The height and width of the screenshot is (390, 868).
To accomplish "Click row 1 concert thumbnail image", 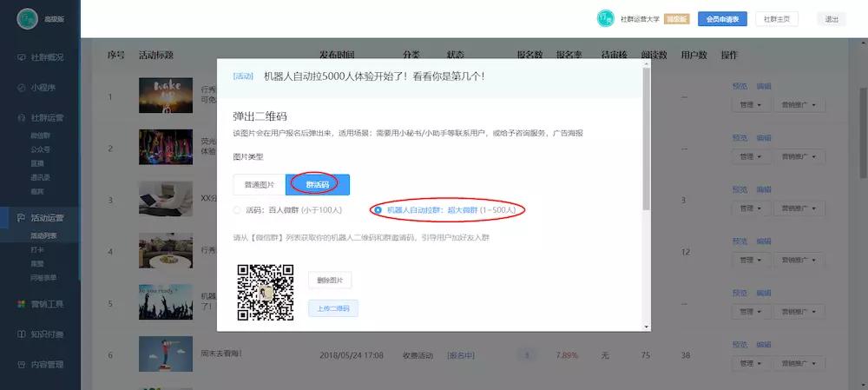I will [166, 96].
